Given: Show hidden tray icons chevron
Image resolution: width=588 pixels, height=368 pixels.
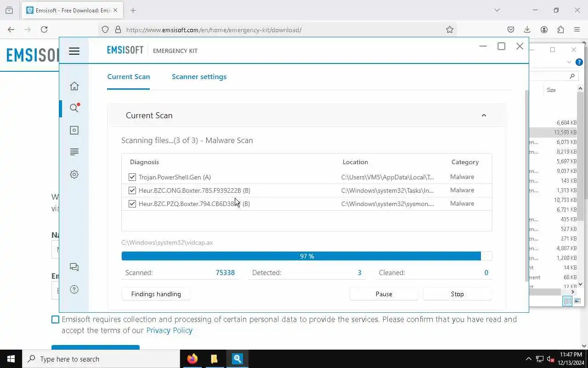Looking at the screenshot, I should (x=528, y=359).
